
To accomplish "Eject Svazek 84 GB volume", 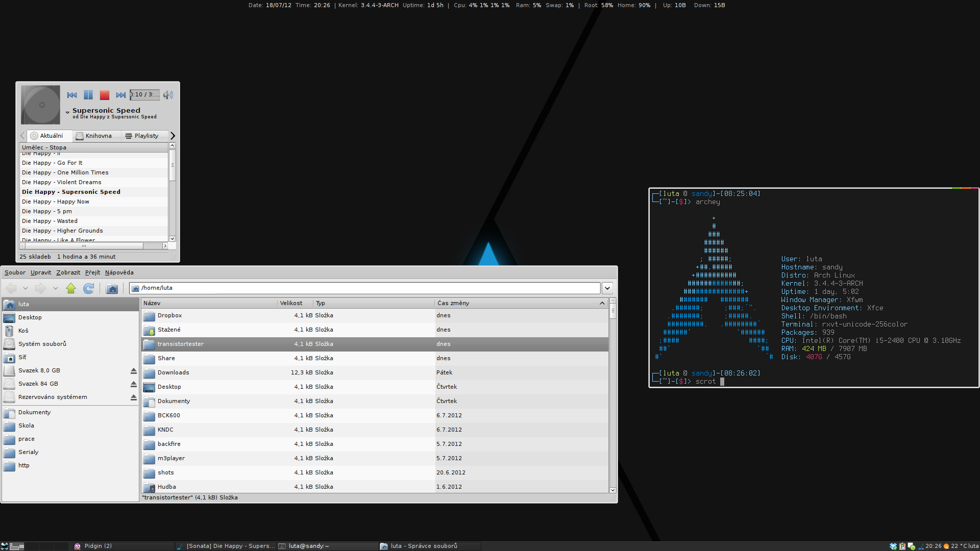I will click(x=134, y=384).
